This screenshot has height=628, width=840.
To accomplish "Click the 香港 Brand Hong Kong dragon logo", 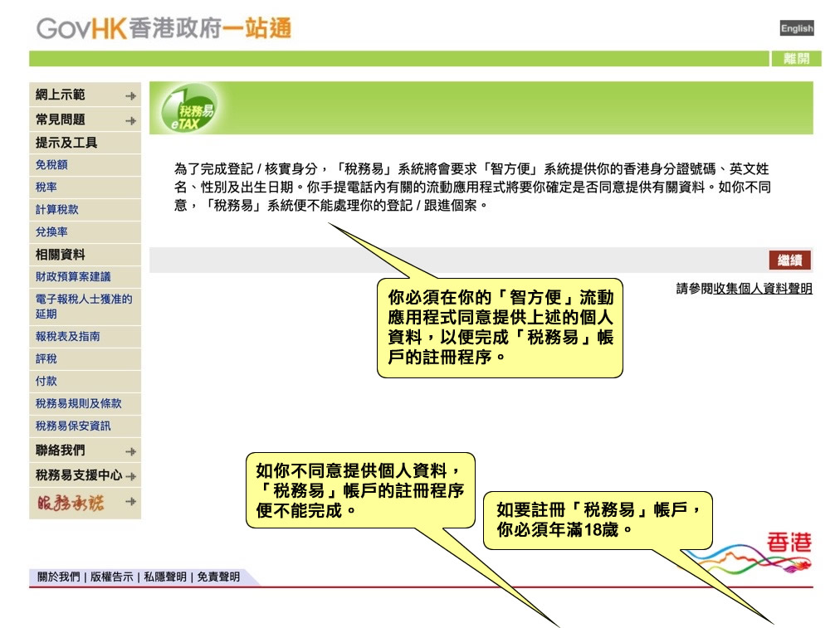I will point(750,553).
